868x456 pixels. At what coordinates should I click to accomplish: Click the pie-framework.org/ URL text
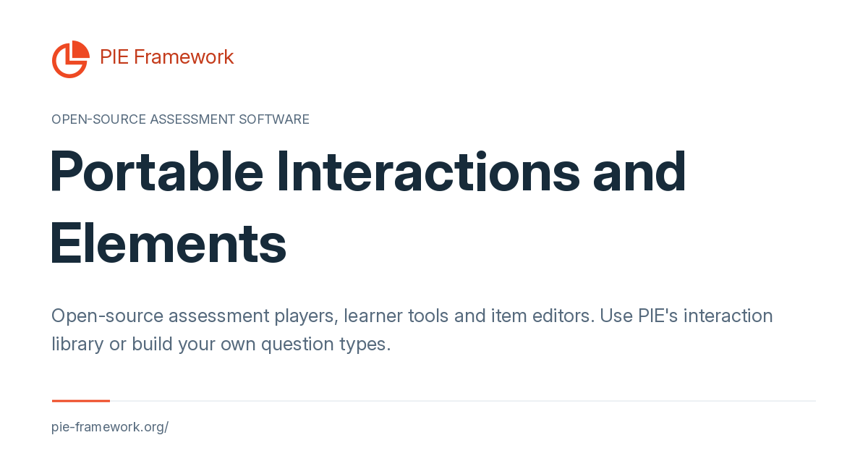(110, 427)
